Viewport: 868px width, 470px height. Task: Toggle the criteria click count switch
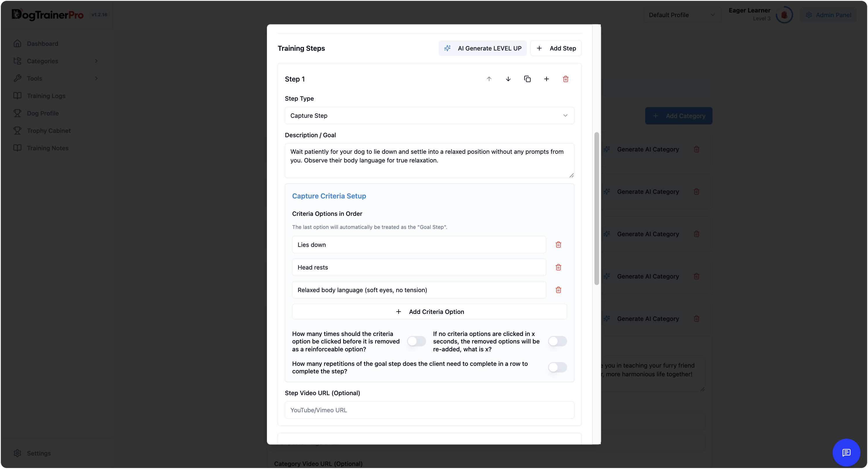(417, 341)
